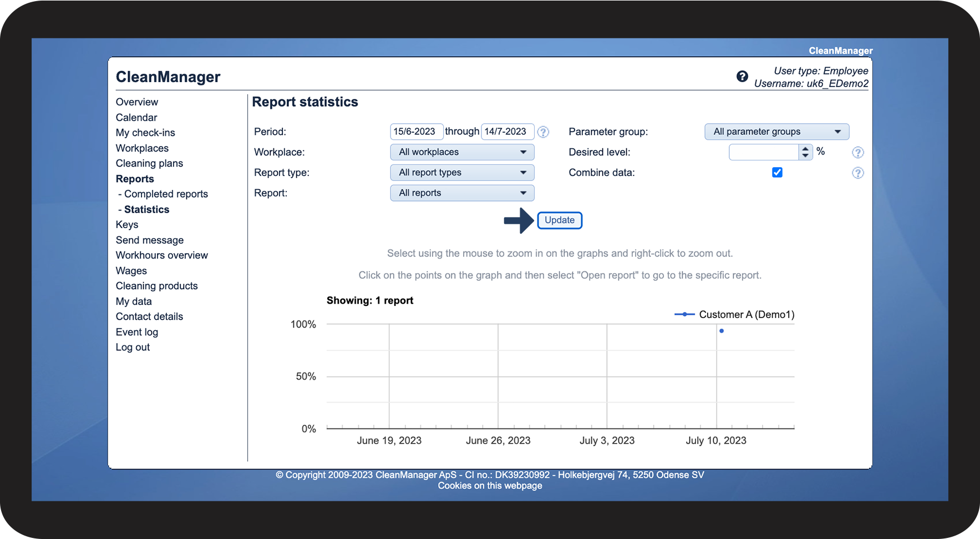Open the Workplace dropdown
Viewport: 980px width, 539px height.
pyautogui.click(x=462, y=152)
